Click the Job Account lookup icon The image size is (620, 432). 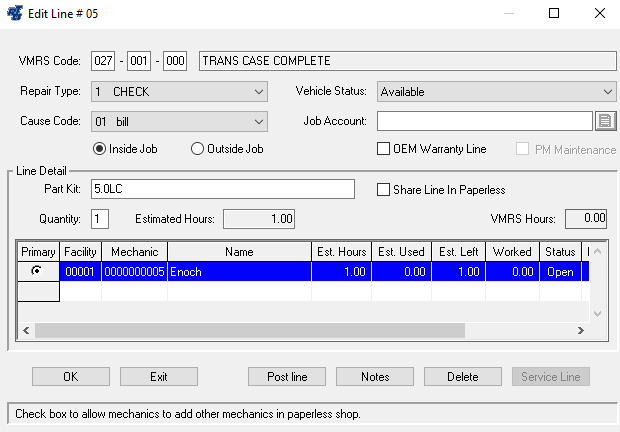(x=604, y=121)
